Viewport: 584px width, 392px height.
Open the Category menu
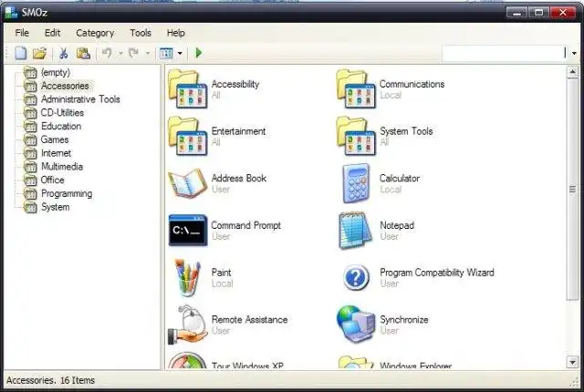pos(95,33)
